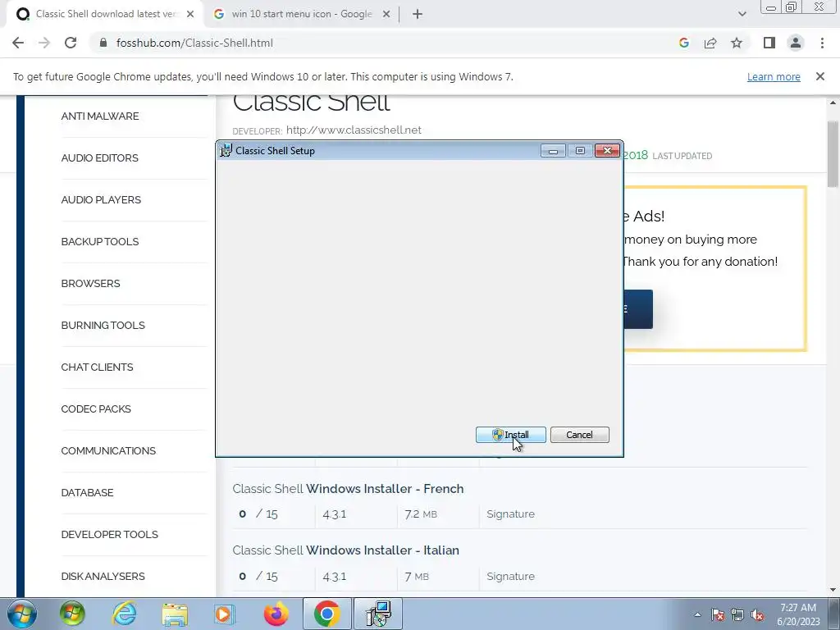The height and width of the screenshot is (630, 840).
Task: Download Classic Shell Windows Installer - Italian
Action: pyautogui.click(x=345, y=550)
